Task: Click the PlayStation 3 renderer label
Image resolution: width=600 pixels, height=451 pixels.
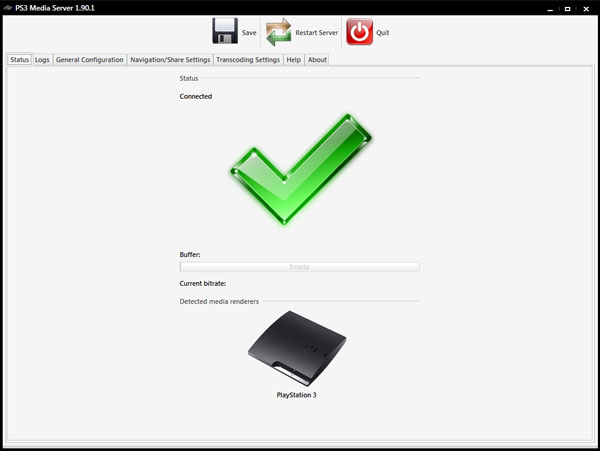Action: [x=297, y=395]
